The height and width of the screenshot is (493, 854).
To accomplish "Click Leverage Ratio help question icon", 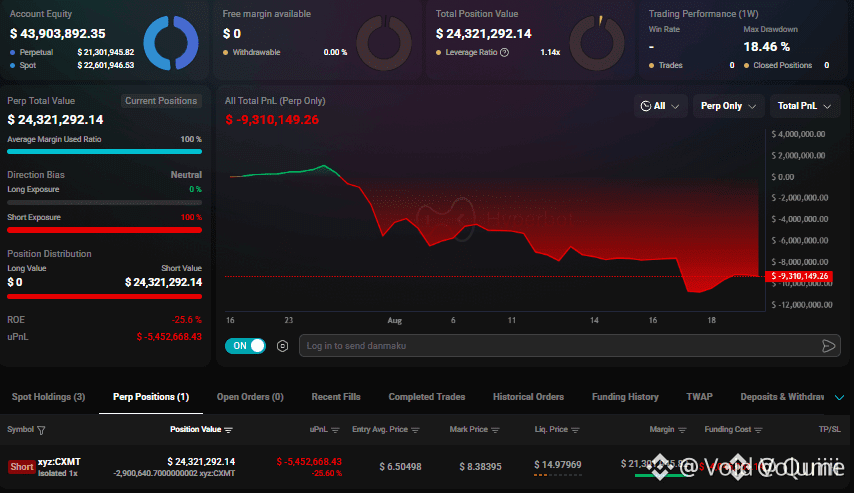I will 505,52.
